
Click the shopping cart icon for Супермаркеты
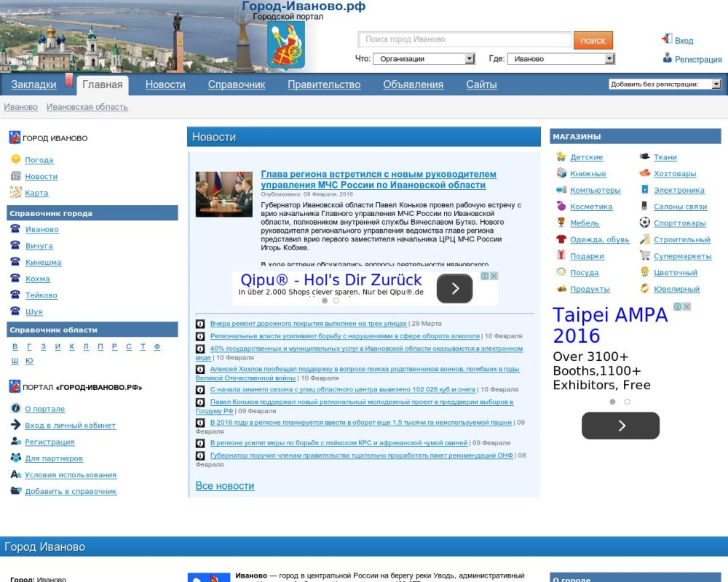pyautogui.click(x=644, y=255)
